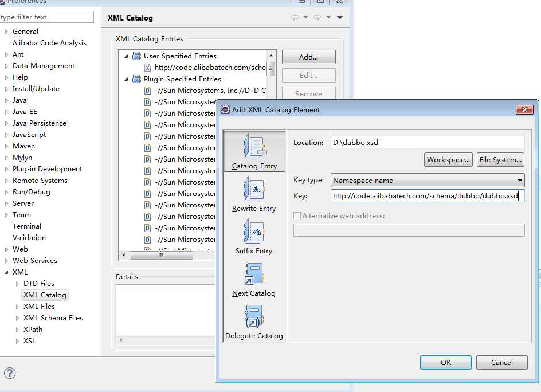Select Alibaba Code Analysis in the tree
Screen dimensions: 541x392
point(49,43)
